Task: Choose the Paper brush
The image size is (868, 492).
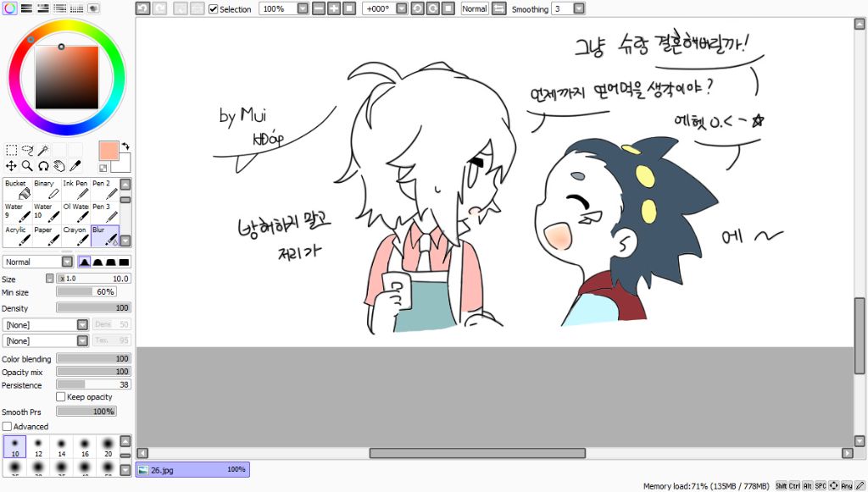Action: click(x=47, y=235)
